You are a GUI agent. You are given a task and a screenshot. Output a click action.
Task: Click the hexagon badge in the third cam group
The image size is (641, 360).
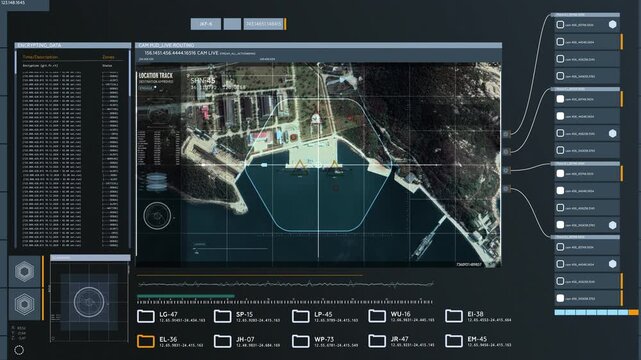[612, 225]
